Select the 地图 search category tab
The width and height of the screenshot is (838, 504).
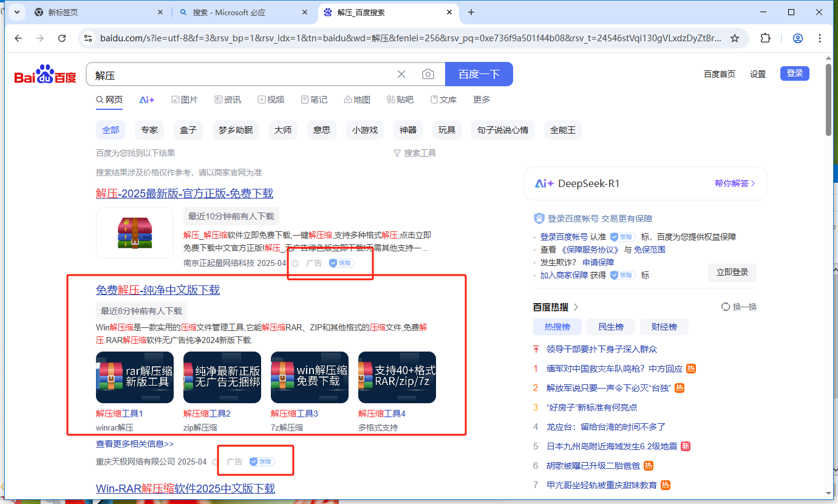357,100
